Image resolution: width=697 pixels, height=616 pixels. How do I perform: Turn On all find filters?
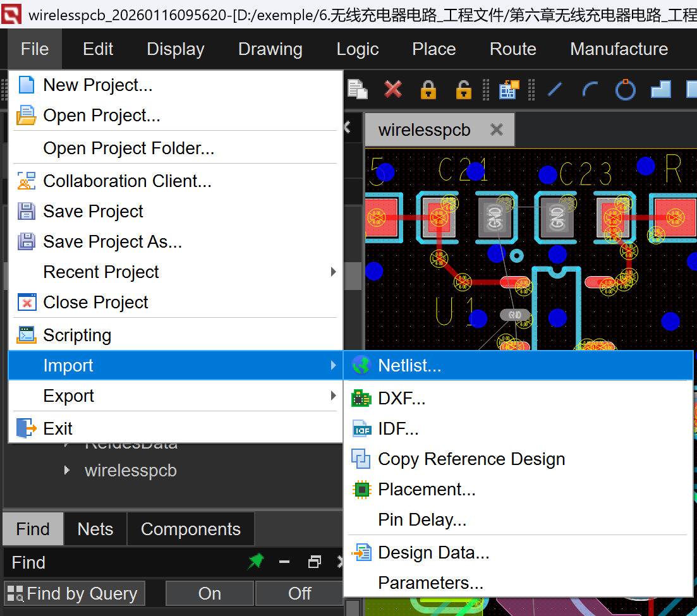209,593
